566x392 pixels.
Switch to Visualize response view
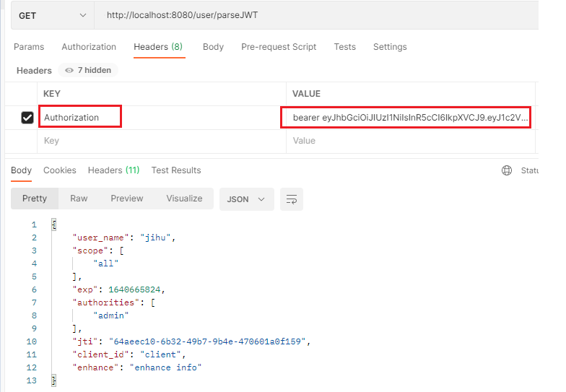(184, 199)
